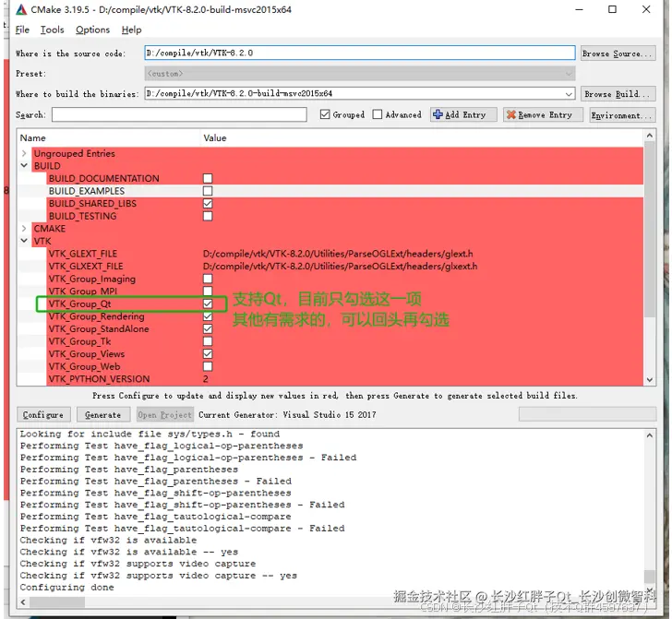Click the red X Remove Entry icon

pyautogui.click(x=510, y=114)
